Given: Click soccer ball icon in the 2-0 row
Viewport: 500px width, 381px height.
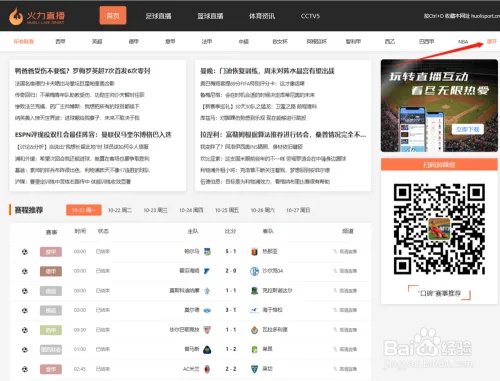Looking at the screenshot, I should [25, 271].
